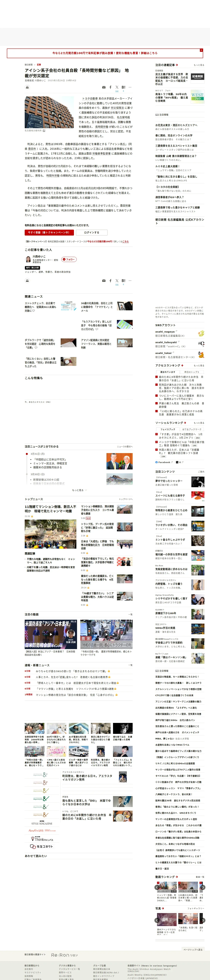This screenshot has height=980, width=210.
Task: Click the ページトップへ戻る button
Action: [x=193, y=950]
